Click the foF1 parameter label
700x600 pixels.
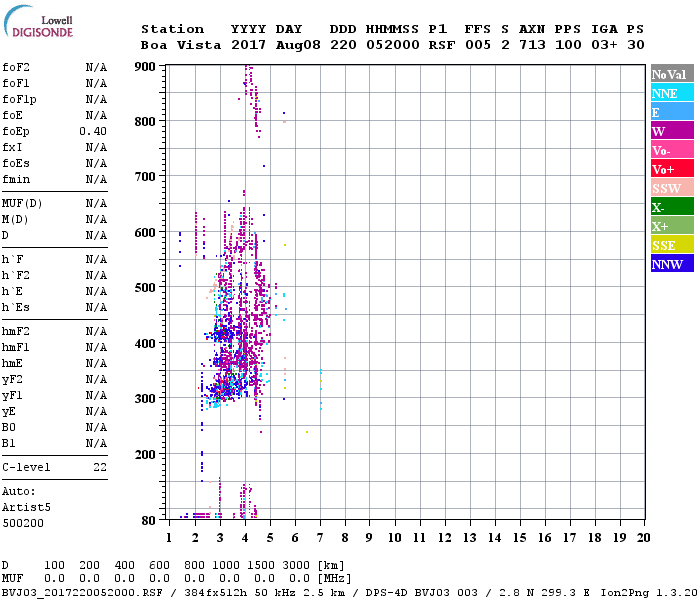pyautogui.click(x=16, y=83)
